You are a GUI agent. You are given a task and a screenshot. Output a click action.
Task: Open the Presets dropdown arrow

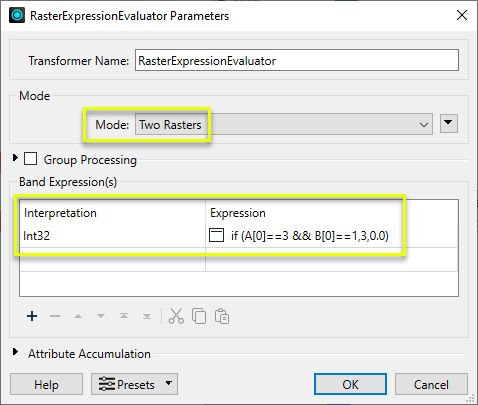[x=169, y=384]
